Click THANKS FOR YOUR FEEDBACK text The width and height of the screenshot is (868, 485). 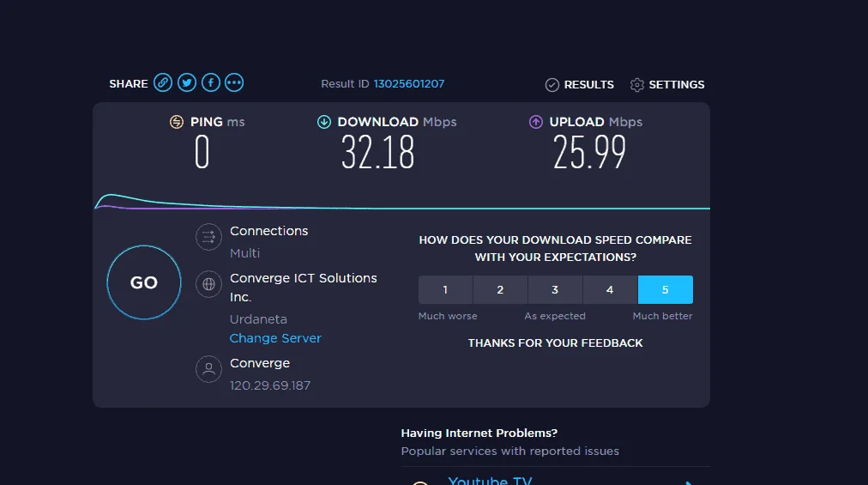[555, 343]
